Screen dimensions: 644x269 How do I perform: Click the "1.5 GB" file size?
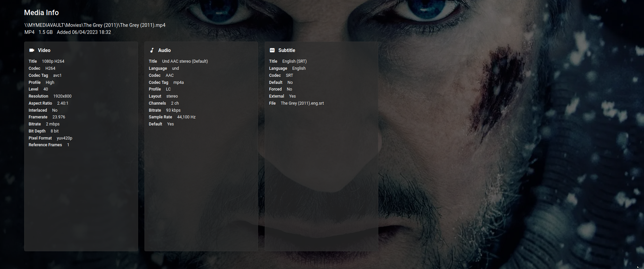click(46, 32)
